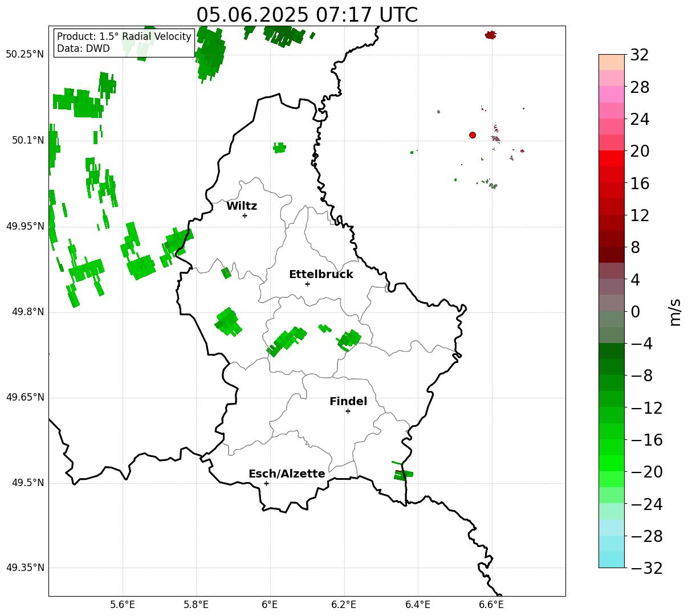Click the 49.5°N latitude label
Screen dimensions: 688x616
tap(28, 483)
